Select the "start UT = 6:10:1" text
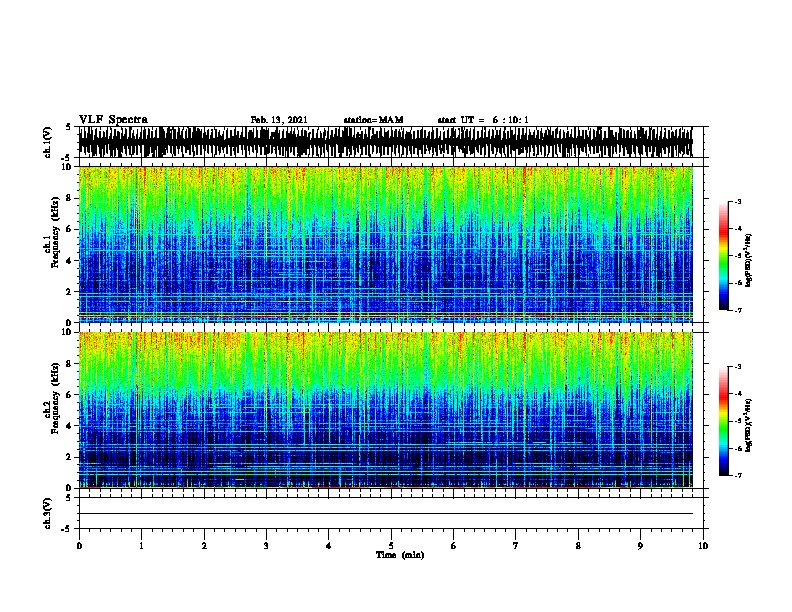The width and height of the screenshot is (792, 612). tap(483, 120)
